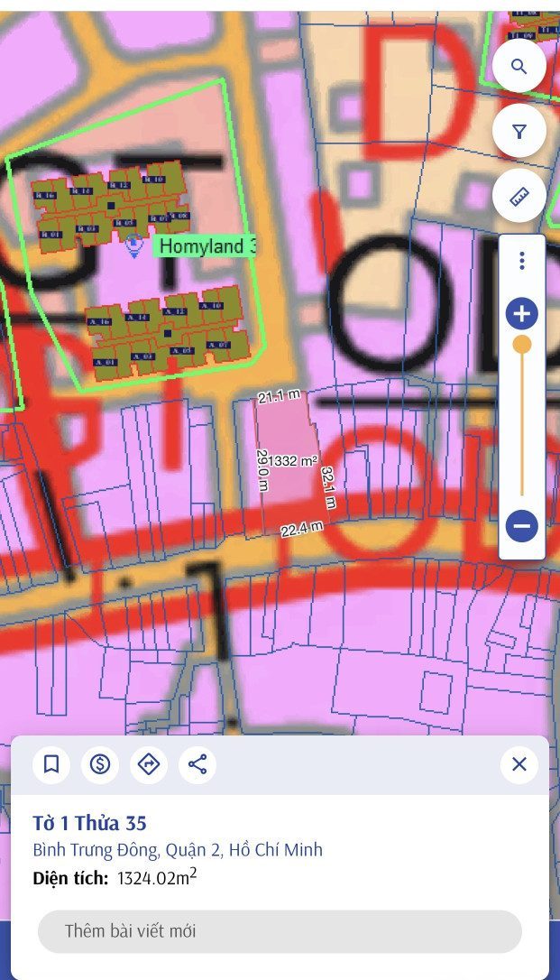
Task: Click the zoom slider handle
Action: 522,345
